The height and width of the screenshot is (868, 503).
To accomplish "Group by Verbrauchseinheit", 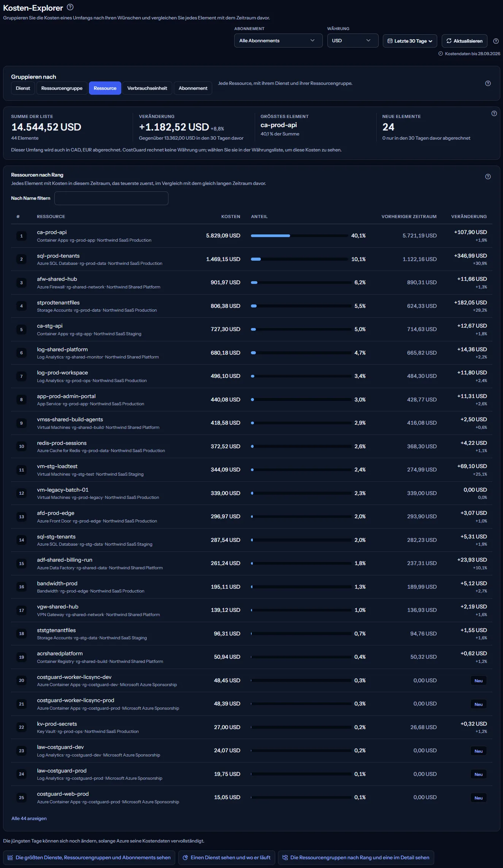I will click(147, 88).
